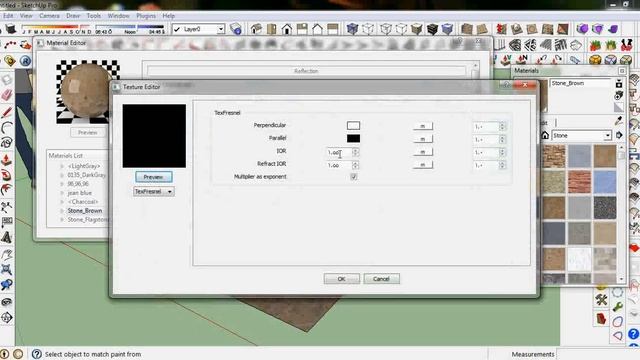Click the blue question mark icon at lower right

pyautogui.click(x=633, y=334)
